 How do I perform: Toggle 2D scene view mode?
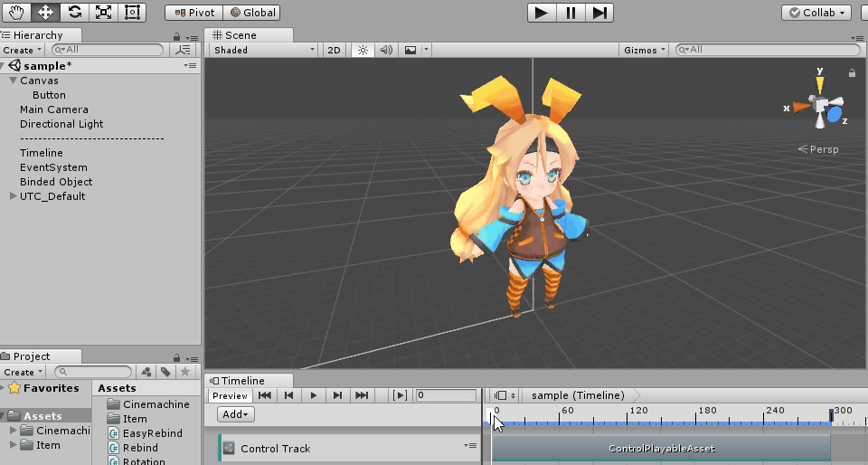(x=334, y=50)
